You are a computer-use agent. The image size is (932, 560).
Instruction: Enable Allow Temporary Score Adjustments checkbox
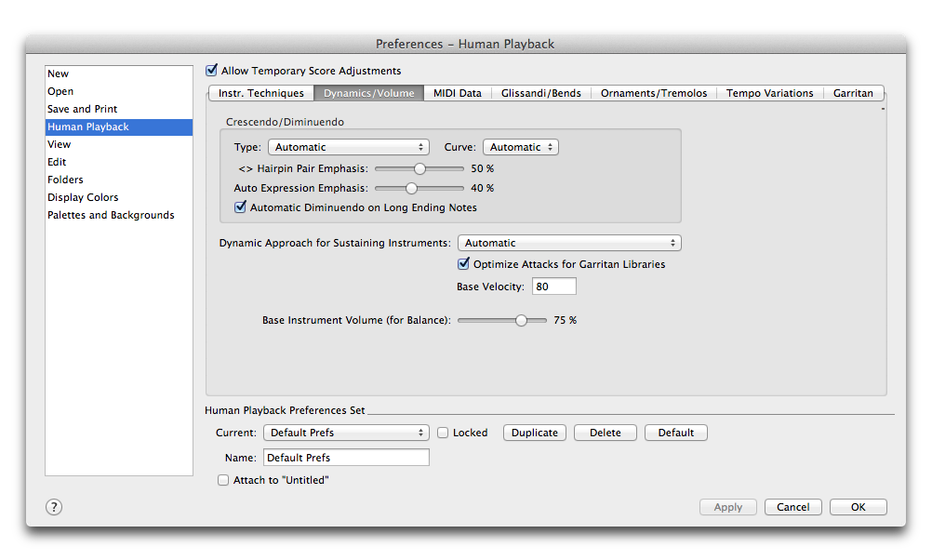[212, 71]
